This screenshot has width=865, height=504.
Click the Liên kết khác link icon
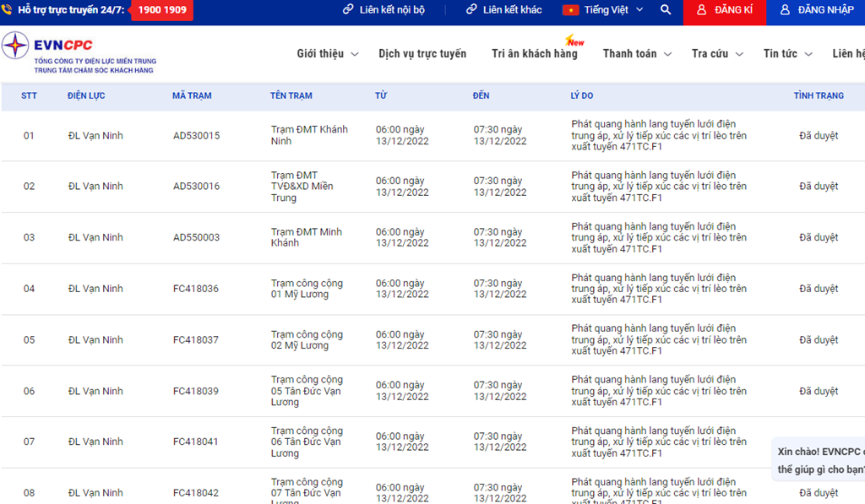click(471, 10)
